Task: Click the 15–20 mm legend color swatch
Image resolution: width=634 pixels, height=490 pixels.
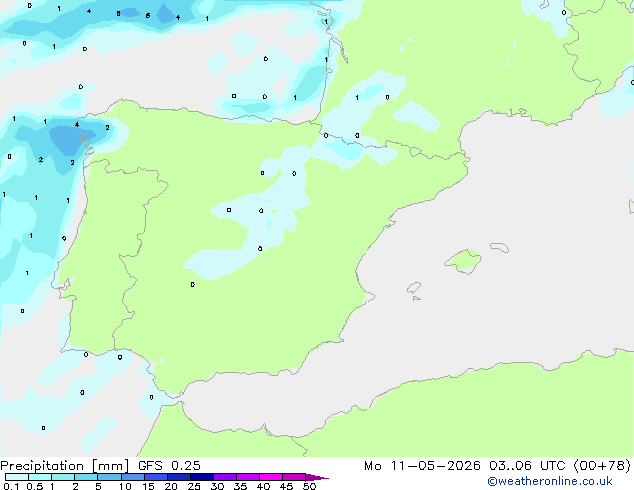Action: click(x=155, y=477)
